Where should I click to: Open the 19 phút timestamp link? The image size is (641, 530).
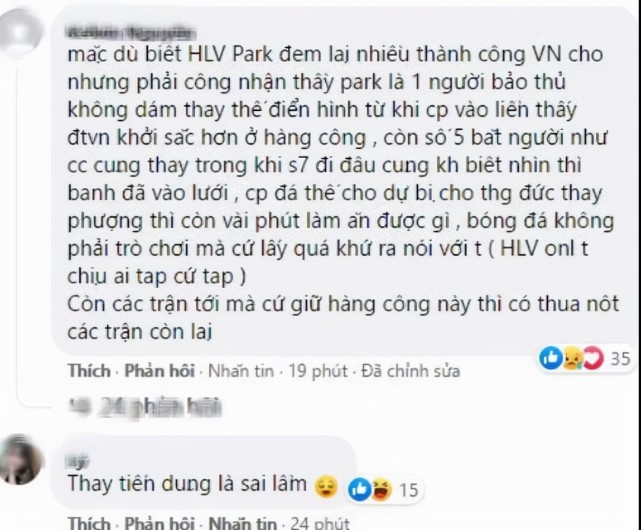318,371
